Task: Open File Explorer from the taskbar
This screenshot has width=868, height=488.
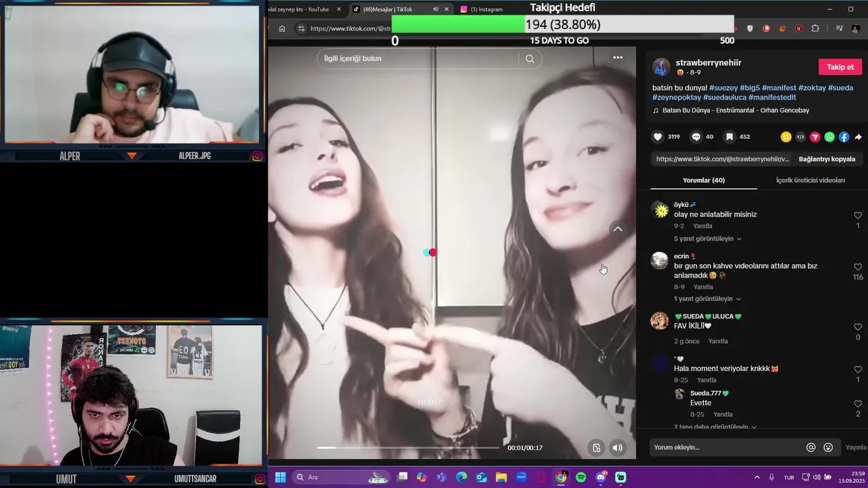Action: point(501,477)
